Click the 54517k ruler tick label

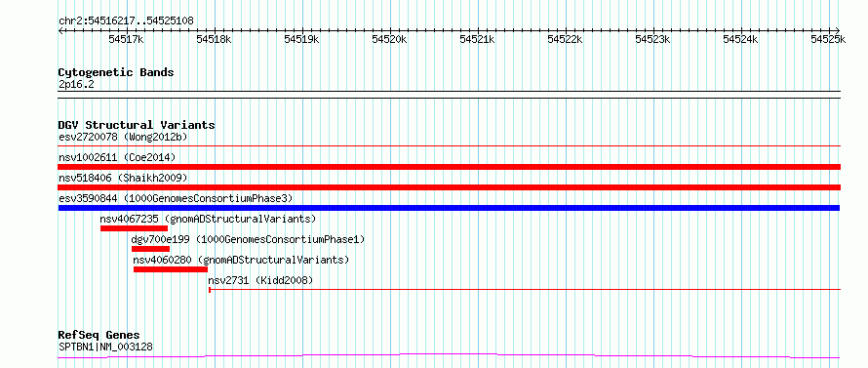[x=126, y=39]
